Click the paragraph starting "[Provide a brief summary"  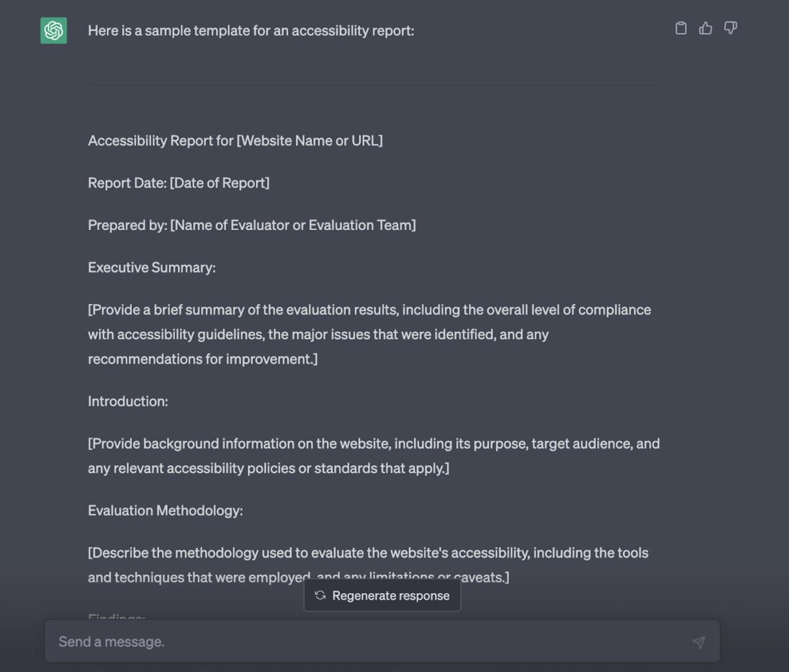(x=369, y=334)
